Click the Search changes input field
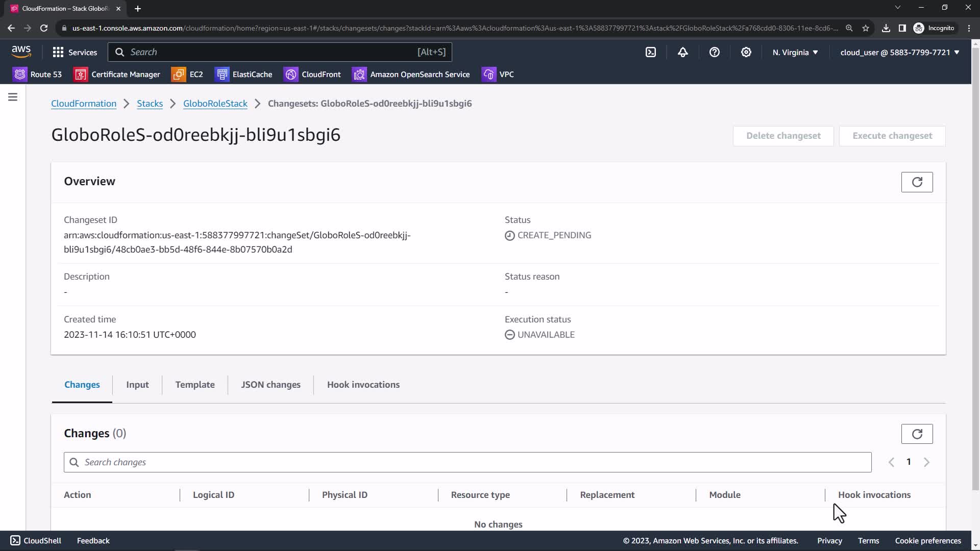The width and height of the screenshot is (980, 551). tap(467, 462)
